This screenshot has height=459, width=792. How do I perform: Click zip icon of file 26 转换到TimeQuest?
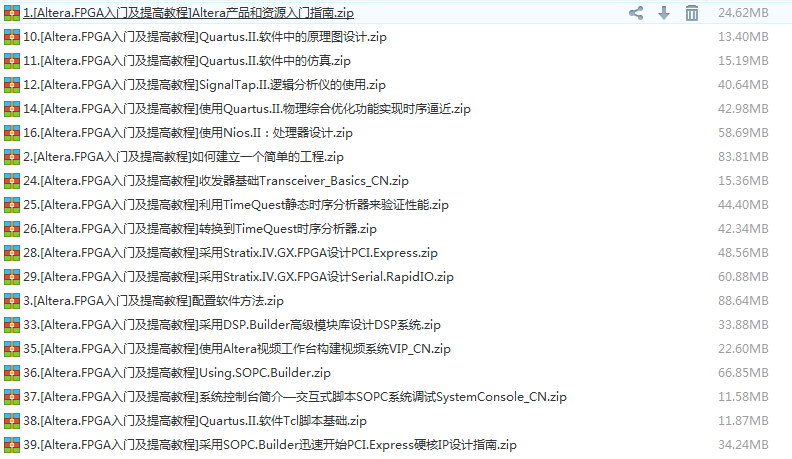point(12,229)
